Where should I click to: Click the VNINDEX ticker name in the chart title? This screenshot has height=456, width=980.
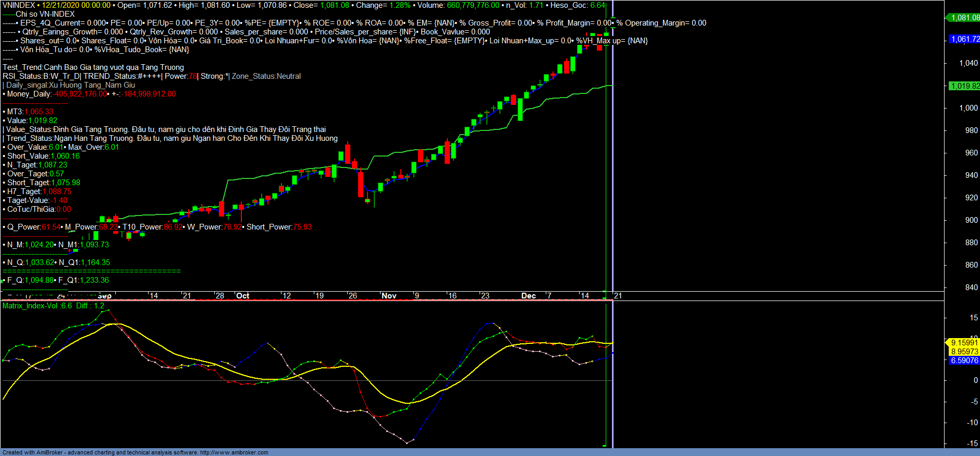pos(19,5)
